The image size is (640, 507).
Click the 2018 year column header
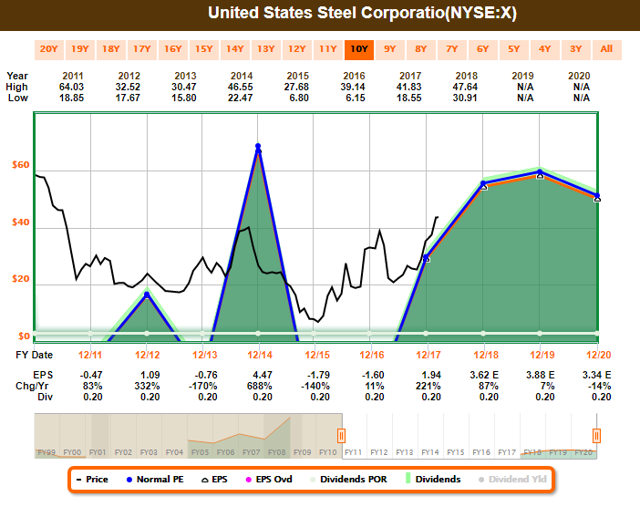tap(467, 76)
